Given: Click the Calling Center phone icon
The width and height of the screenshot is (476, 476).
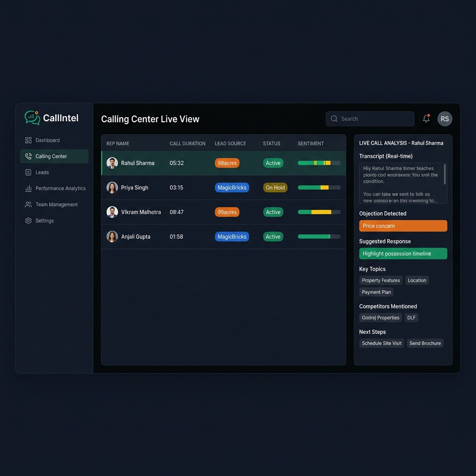Looking at the screenshot, I should point(28,156).
